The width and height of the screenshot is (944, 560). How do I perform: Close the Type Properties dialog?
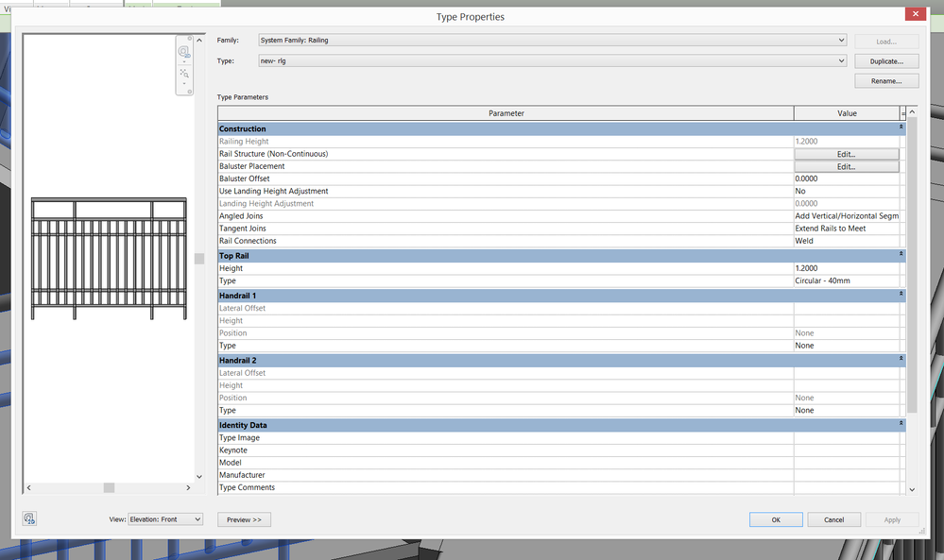tap(915, 14)
